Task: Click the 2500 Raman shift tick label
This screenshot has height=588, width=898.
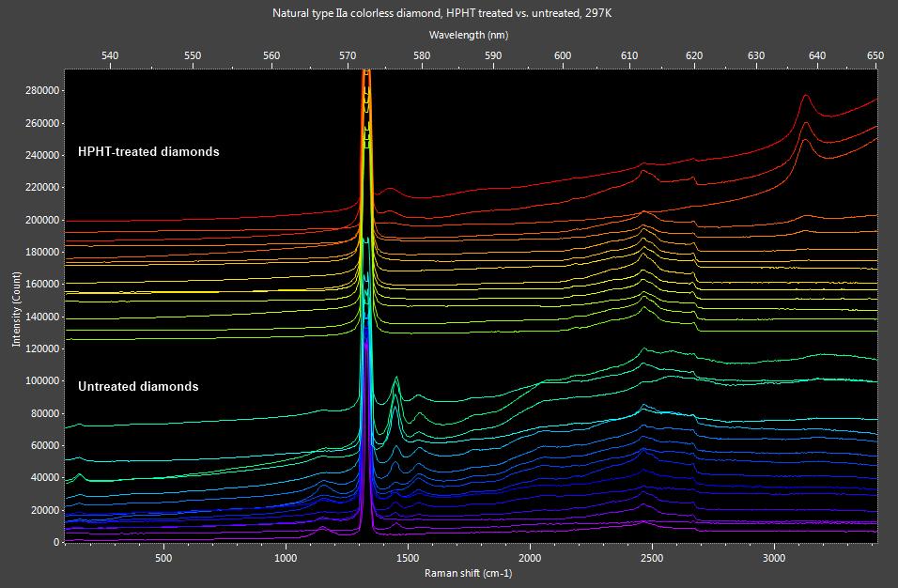Action: pos(652,558)
